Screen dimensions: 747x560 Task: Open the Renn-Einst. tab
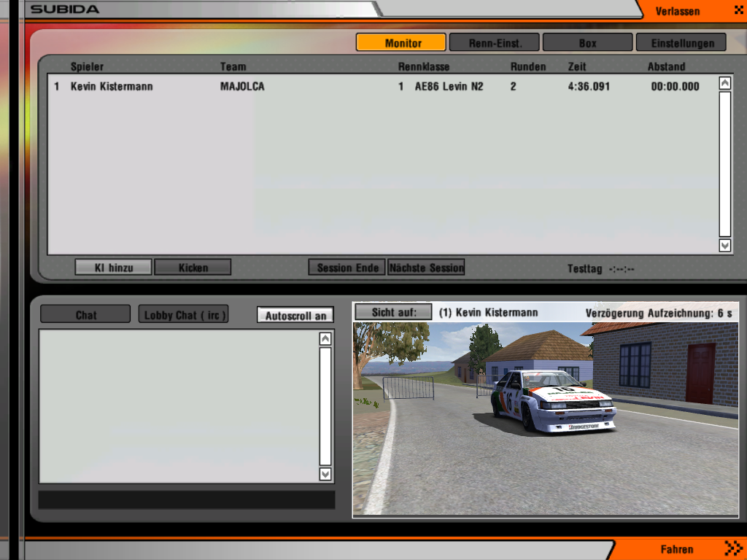[x=494, y=43]
